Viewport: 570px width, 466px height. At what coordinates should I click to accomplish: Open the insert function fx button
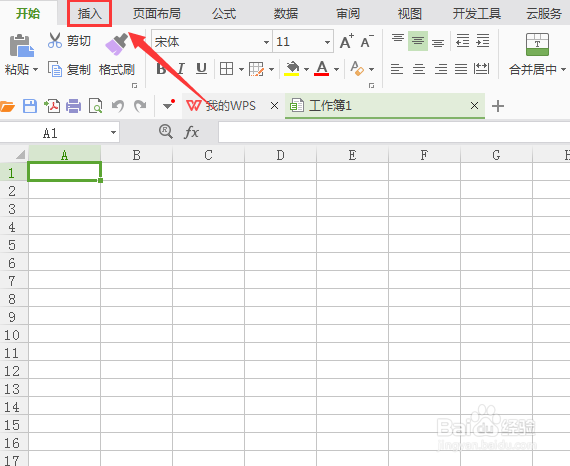[191, 132]
